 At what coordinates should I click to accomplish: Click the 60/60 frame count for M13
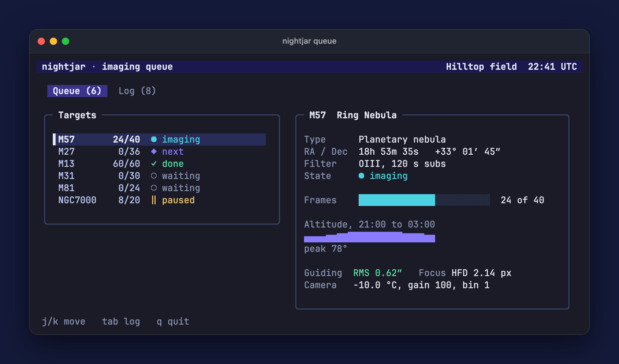127,164
